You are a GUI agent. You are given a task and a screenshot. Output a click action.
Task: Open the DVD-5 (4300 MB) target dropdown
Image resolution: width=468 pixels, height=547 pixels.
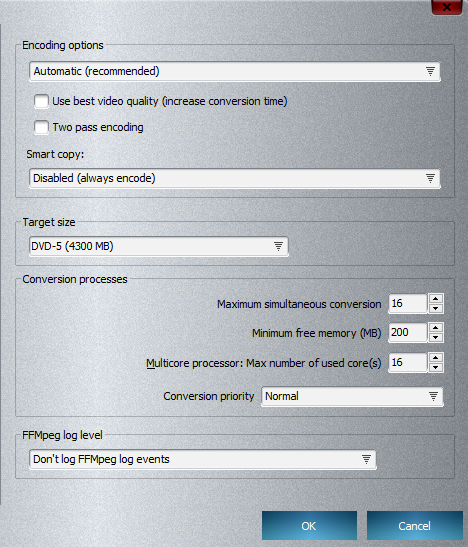coord(159,246)
